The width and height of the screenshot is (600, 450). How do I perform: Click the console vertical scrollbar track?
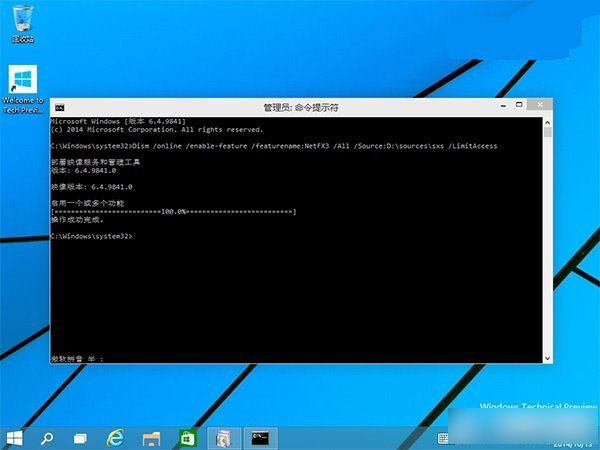[548, 250]
